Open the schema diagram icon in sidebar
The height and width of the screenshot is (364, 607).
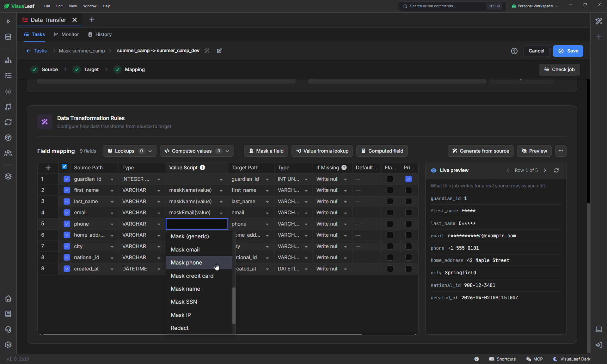(8, 60)
